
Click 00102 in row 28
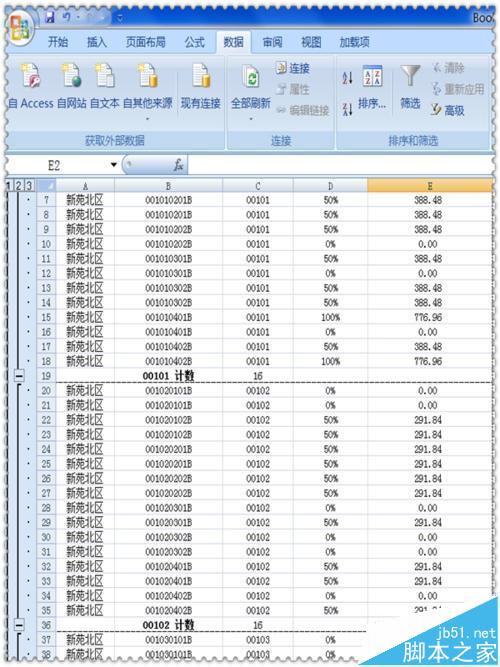click(258, 508)
